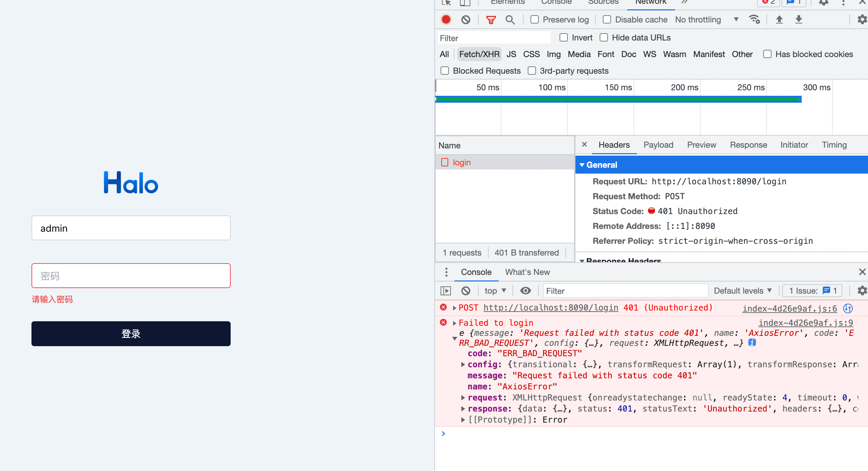Check the Invert filter option
The width and height of the screenshot is (868, 471).
coord(564,38)
